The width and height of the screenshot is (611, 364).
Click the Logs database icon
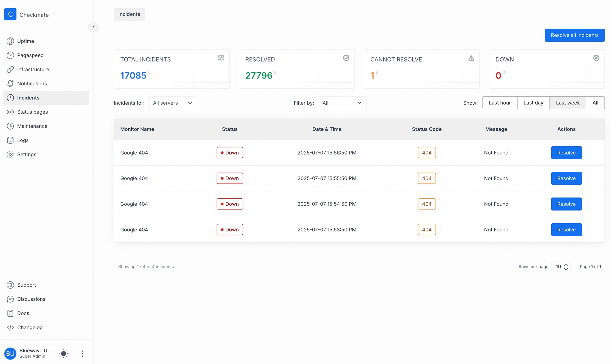point(10,140)
